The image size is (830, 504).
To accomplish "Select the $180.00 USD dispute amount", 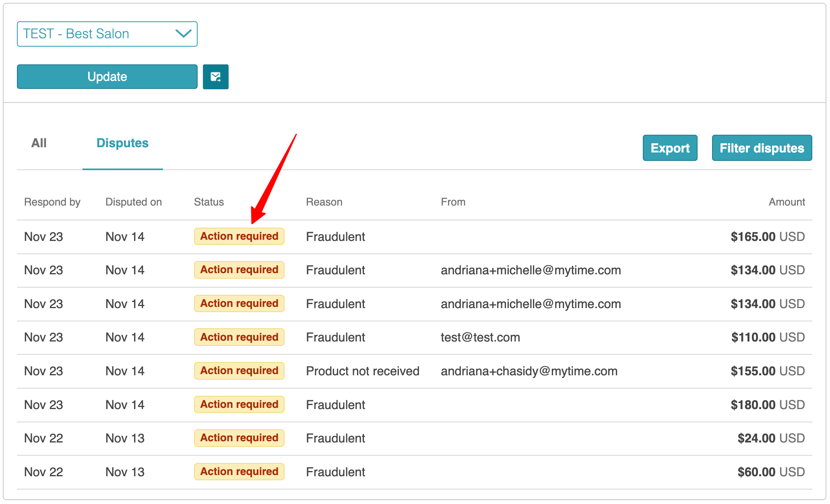I will pyautogui.click(x=767, y=405).
